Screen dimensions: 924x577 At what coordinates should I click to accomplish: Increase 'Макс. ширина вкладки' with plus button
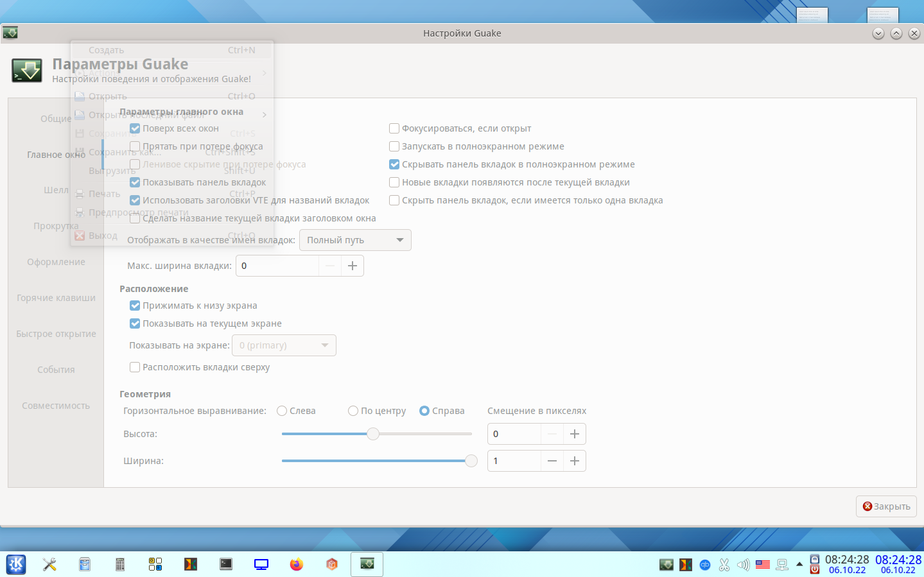click(x=353, y=266)
